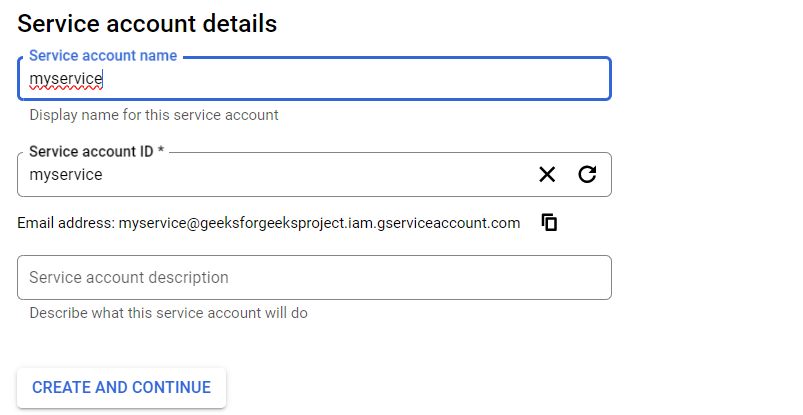Click the required asterisk beside Service account ID
803x415 pixels.
[x=161, y=152]
